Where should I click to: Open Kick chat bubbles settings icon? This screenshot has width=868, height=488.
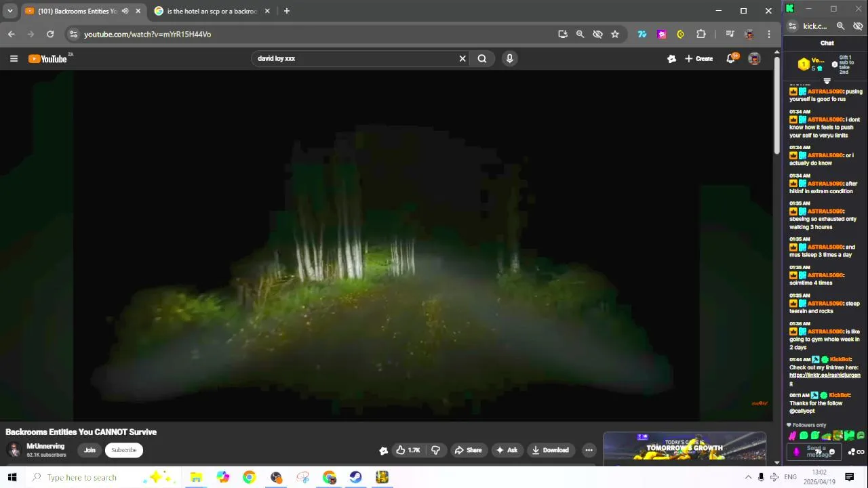852,452
